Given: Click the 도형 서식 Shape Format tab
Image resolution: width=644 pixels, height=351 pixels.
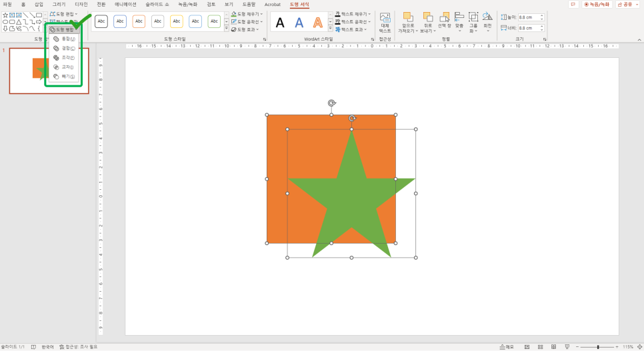Looking at the screenshot, I should click(x=299, y=5).
